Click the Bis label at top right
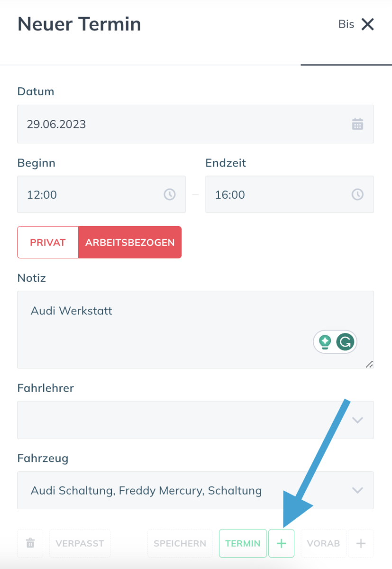392x569 pixels. pyautogui.click(x=346, y=24)
